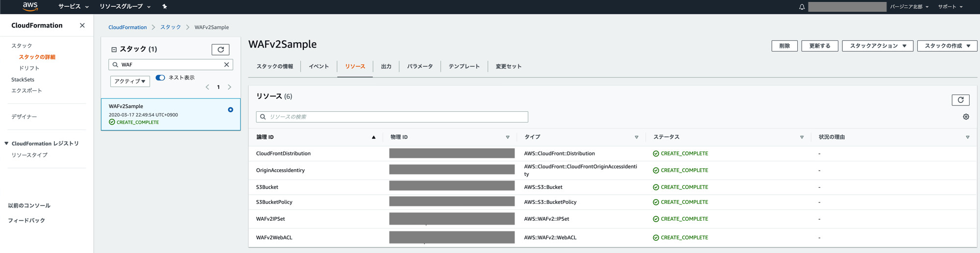Open フィードバック link

click(26, 221)
